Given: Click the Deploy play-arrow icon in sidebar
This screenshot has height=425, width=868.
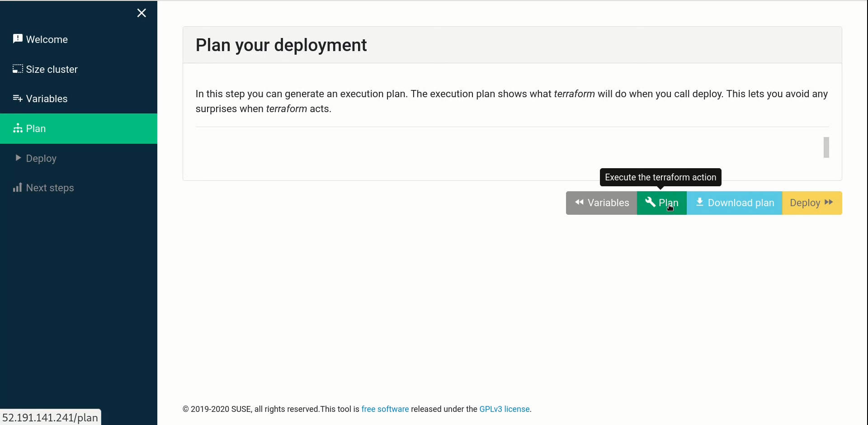Looking at the screenshot, I should (x=18, y=158).
